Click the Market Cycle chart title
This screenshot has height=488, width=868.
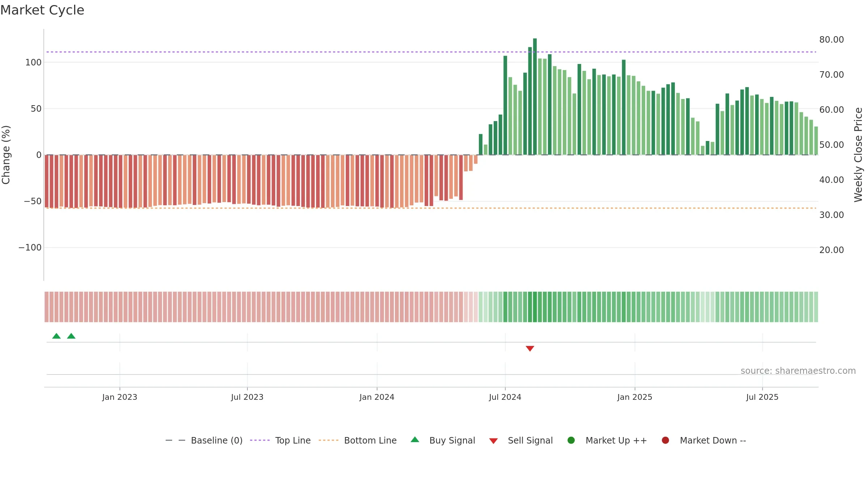coord(42,10)
